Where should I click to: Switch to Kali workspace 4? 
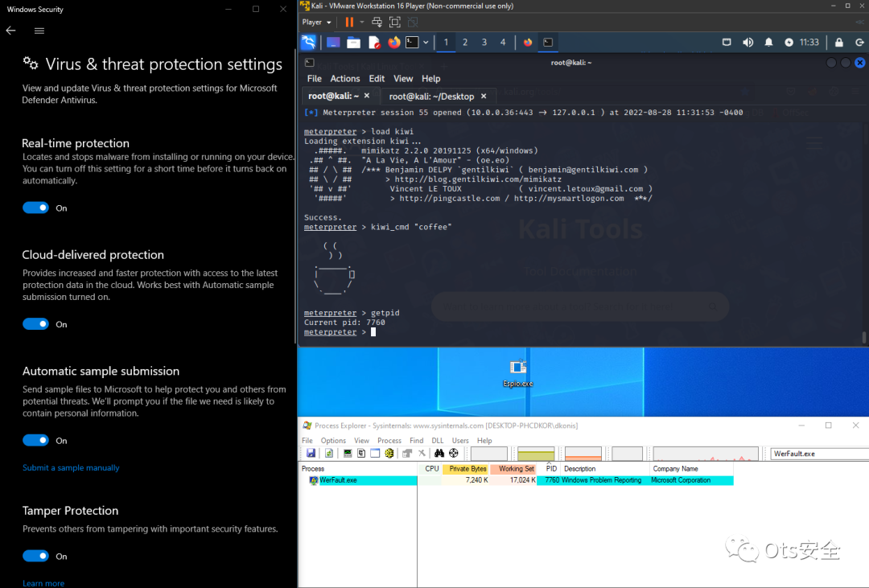[503, 42]
